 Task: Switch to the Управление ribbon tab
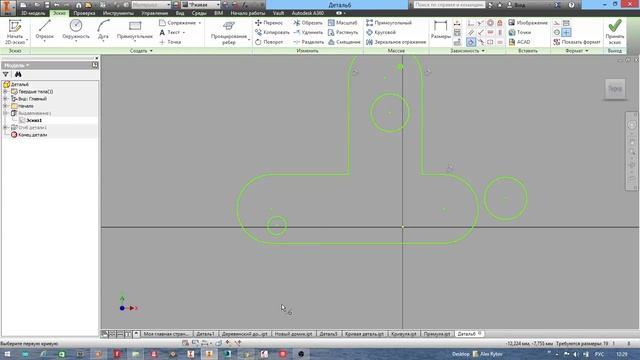(x=155, y=13)
